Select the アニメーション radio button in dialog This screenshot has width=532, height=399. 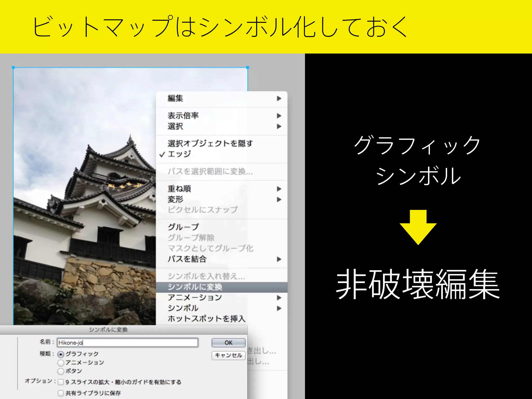coord(61,363)
